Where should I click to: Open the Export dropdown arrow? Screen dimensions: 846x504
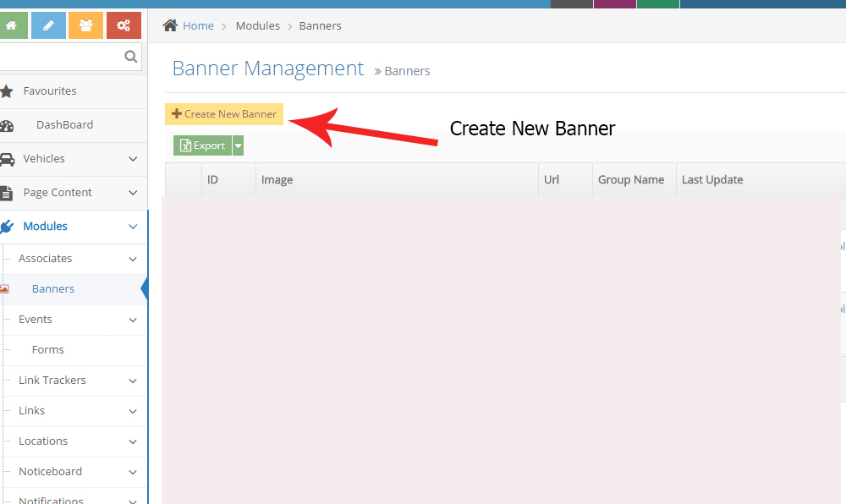tap(238, 145)
